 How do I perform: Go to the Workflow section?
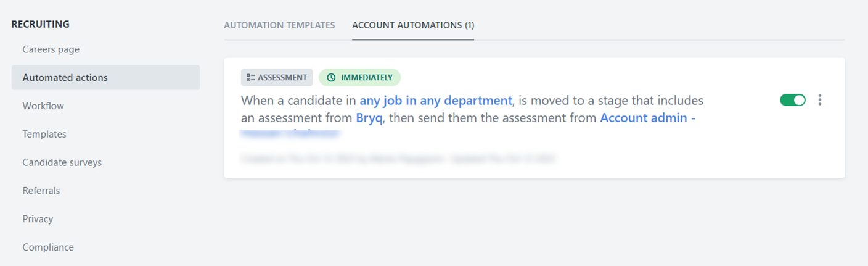click(x=43, y=106)
